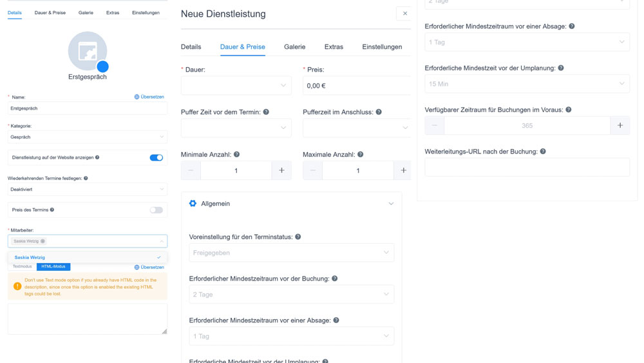Viewport: 644px width, 363px height.
Task: Click the warning icon in the orange notice
Action: (x=17, y=286)
